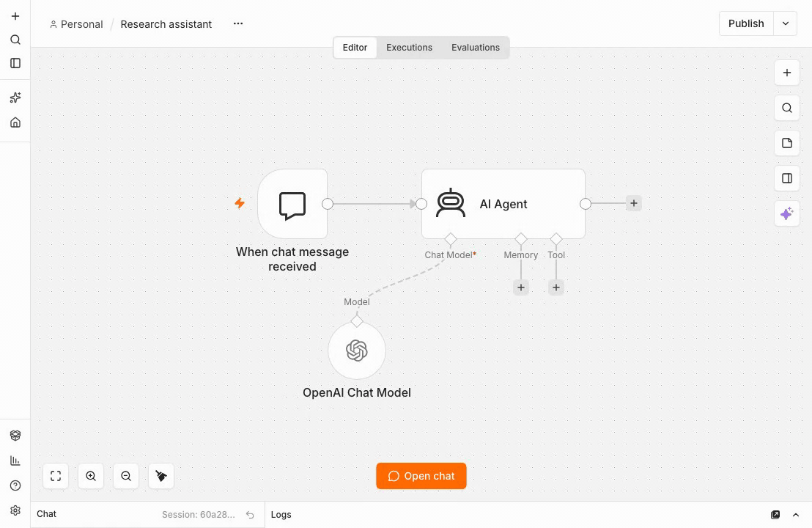Open the help question mark icon
812x528 pixels.
tap(15, 485)
